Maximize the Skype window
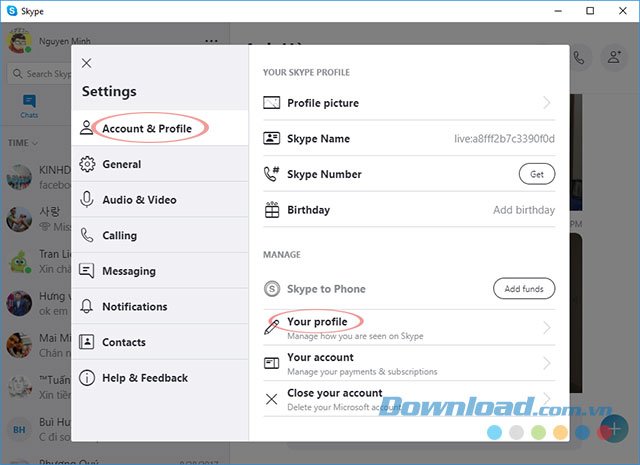Screen dimensions: 640x465 [x=590, y=11]
